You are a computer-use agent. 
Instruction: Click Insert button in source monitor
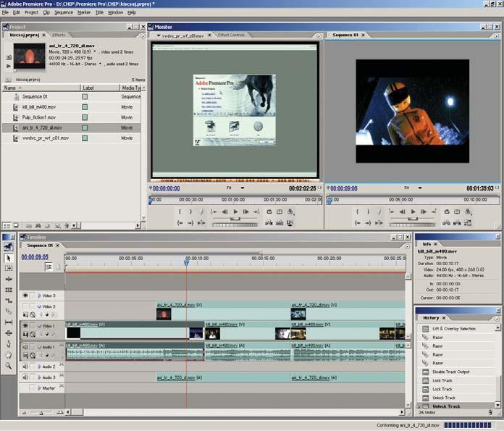coord(269,222)
